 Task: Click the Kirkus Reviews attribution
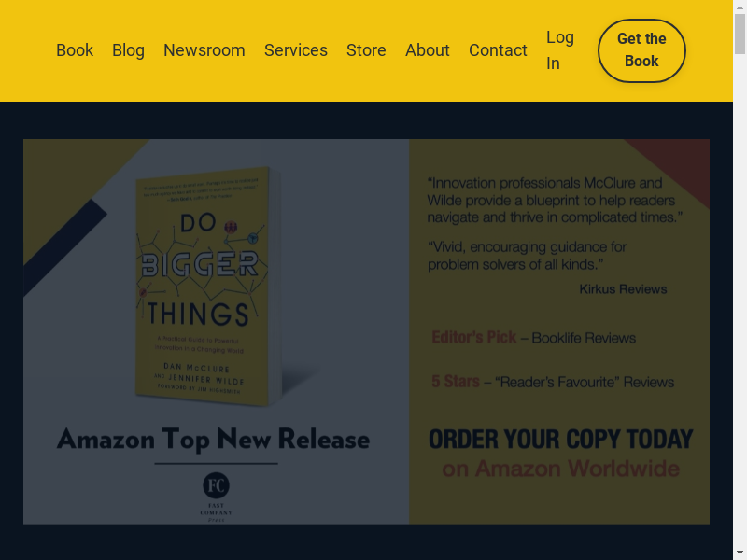[623, 289]
